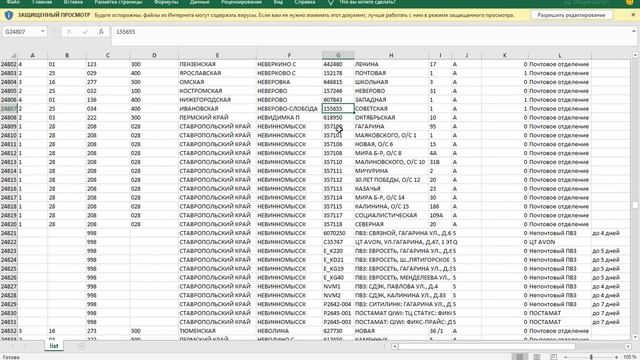Click the Cancel X icon in formula bar
Viewport: 640px width, 360px height.
tap(69, 31)
